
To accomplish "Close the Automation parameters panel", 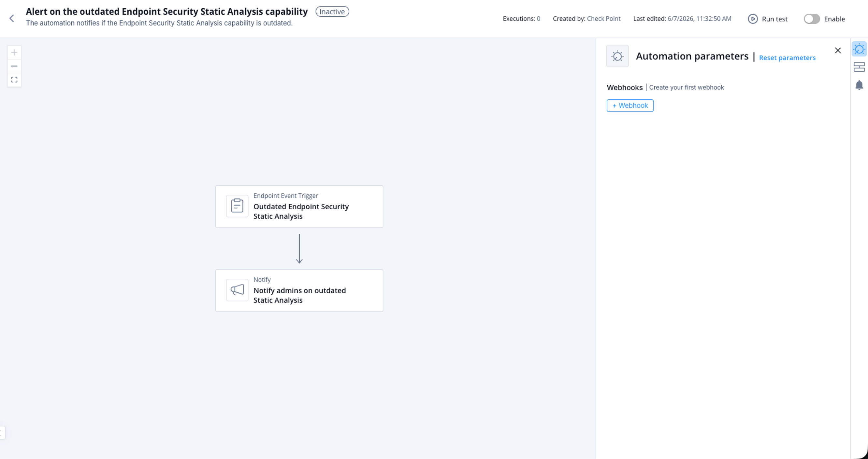I will pyautogui.click(x=838, y=50).
